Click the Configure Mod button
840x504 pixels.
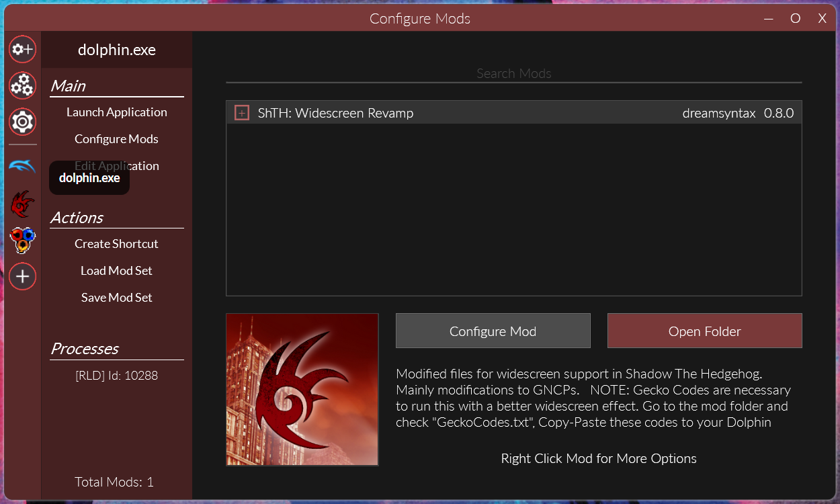[493, 331]
